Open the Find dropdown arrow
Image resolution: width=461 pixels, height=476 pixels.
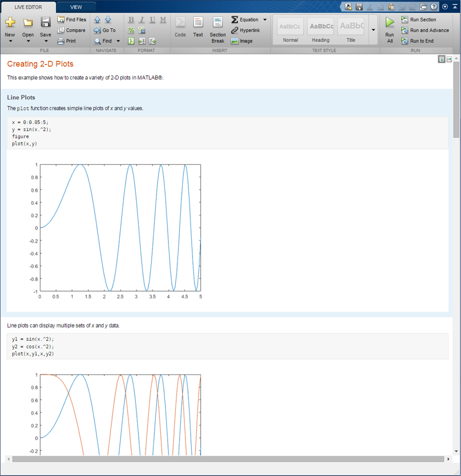(x=118, y=41)
